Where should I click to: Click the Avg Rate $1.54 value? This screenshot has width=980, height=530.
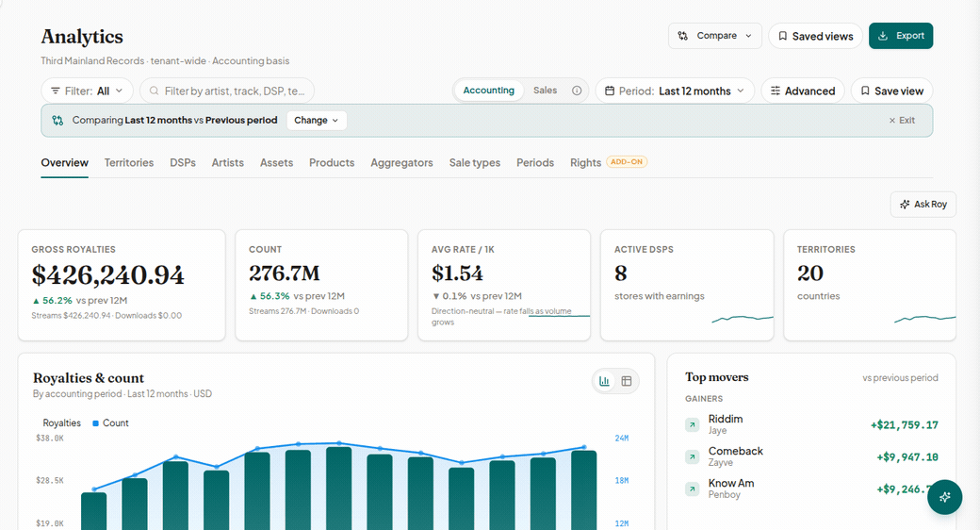click(457, 273)
